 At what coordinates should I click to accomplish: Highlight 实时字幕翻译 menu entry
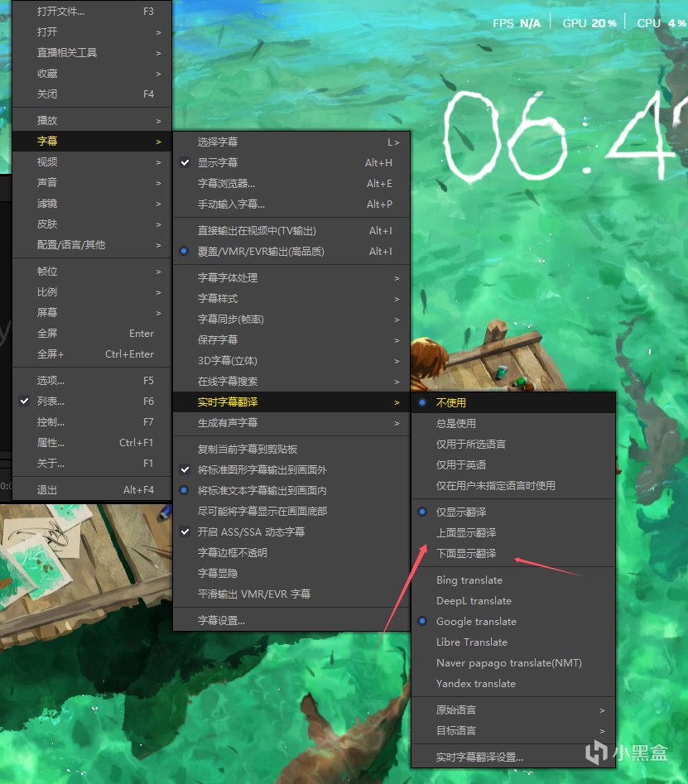291,402
